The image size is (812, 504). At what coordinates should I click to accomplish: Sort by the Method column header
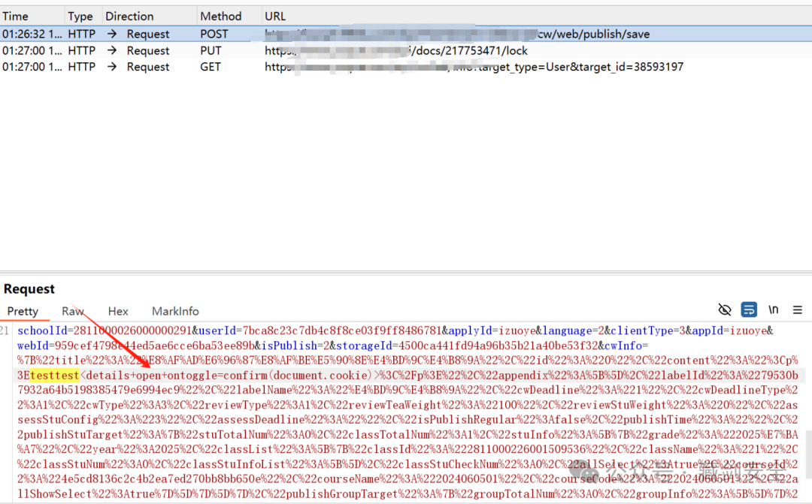(220, 16)
